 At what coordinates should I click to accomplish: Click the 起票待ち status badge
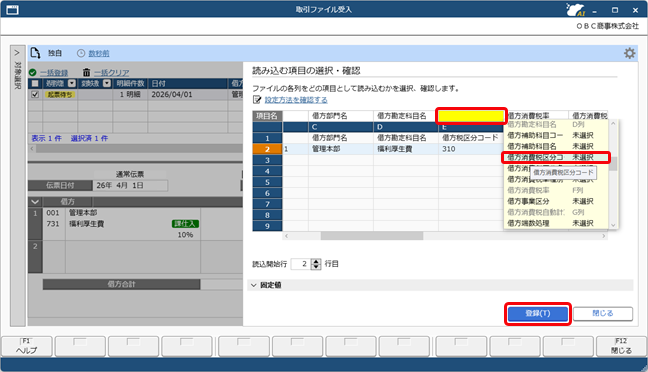(60, 95)
